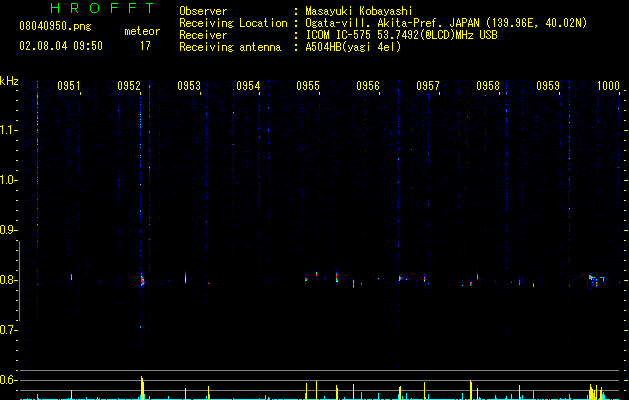
Task: Click the ICOM IC-575 receiver details
Action: tap(401, 35)
